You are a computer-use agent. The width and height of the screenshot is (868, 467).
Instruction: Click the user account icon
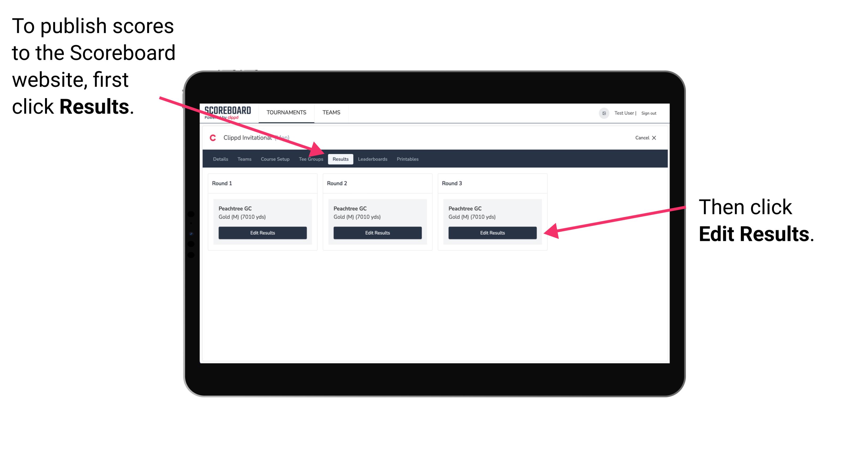click(603, 113)
